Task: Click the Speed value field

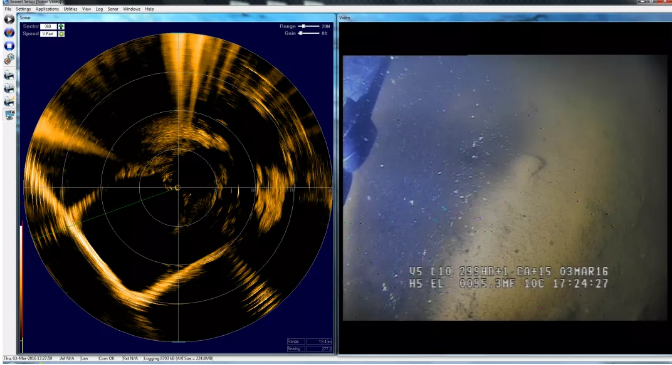Action: 48,34
